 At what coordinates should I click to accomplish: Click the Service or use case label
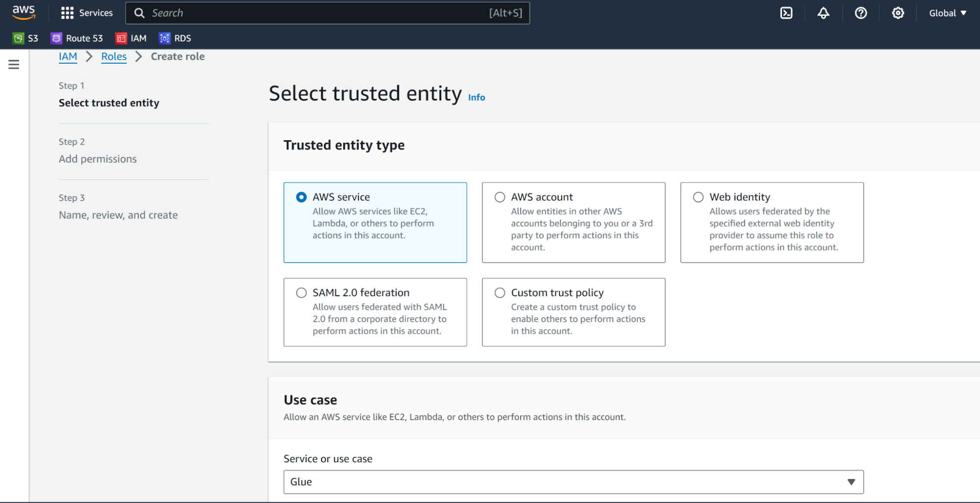point(328,459)
